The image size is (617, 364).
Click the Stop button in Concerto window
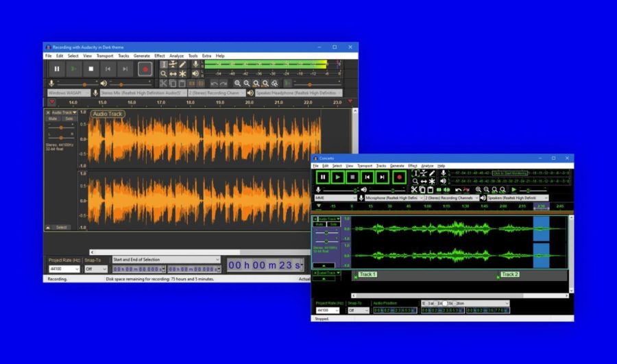click(352, 178)
